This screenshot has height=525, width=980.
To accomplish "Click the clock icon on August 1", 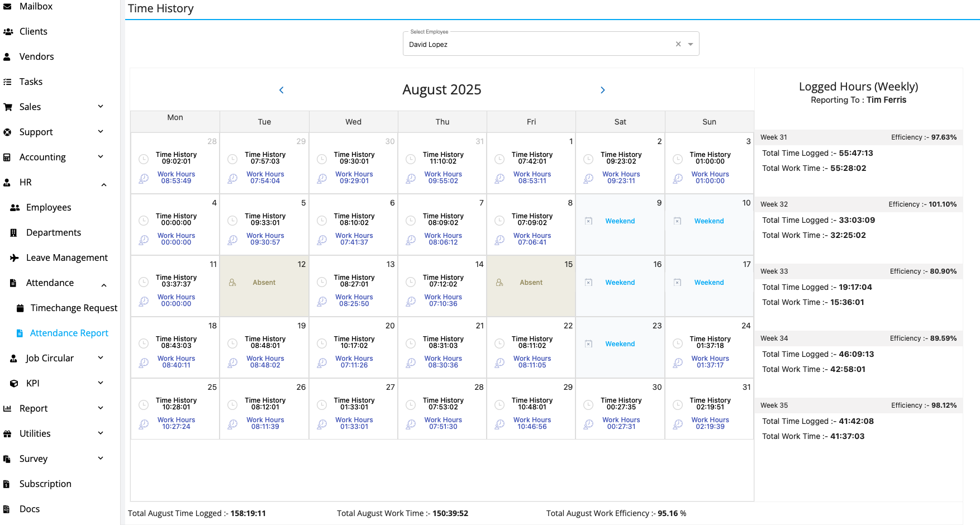I will tap(499, 159).
